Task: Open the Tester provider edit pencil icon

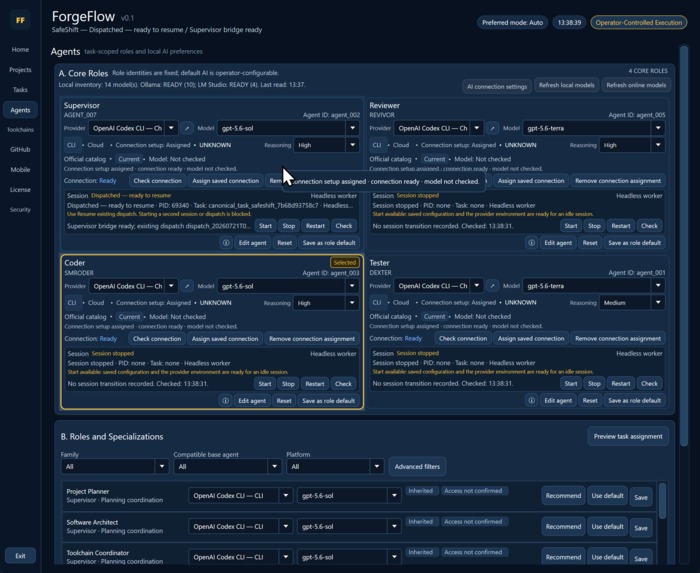Action: click(492, 286)
